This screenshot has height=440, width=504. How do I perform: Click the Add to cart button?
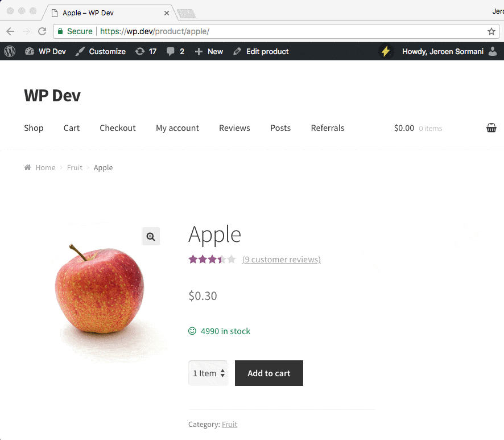click(268, 373)
